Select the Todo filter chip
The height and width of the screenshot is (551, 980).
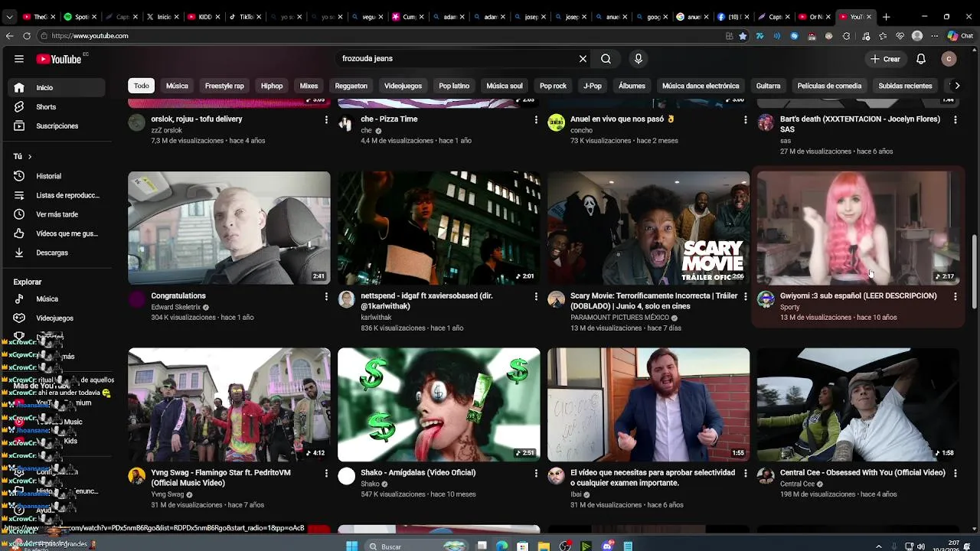[x=142, y=86]
